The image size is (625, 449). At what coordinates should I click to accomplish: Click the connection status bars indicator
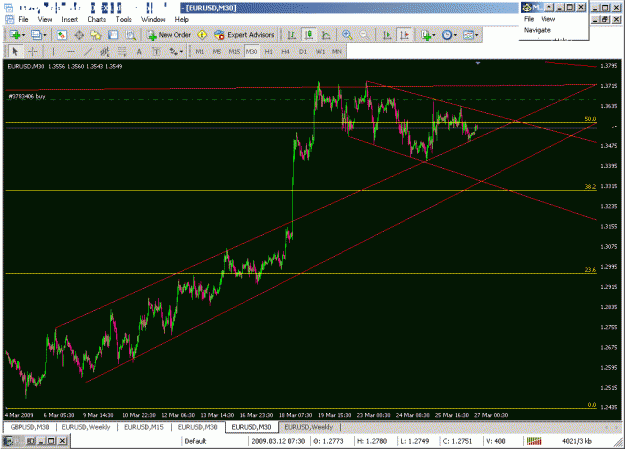[534, 441]
